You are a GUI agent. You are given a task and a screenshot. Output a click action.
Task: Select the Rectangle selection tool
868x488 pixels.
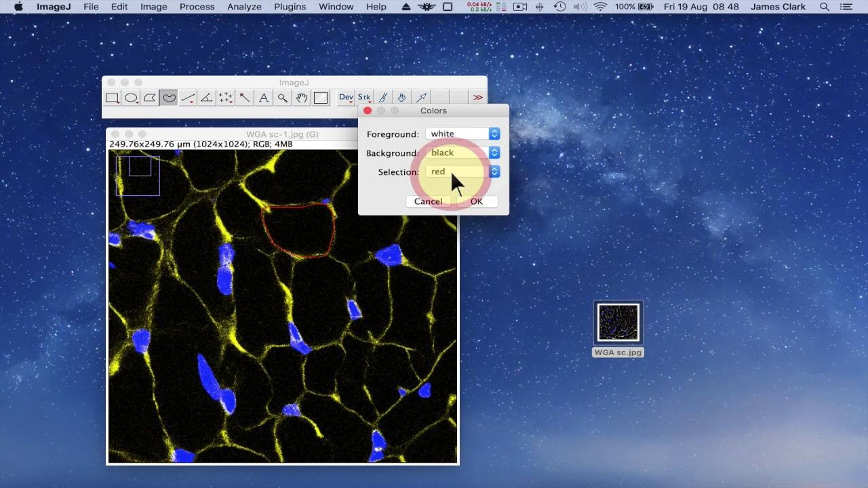[113, 98]
